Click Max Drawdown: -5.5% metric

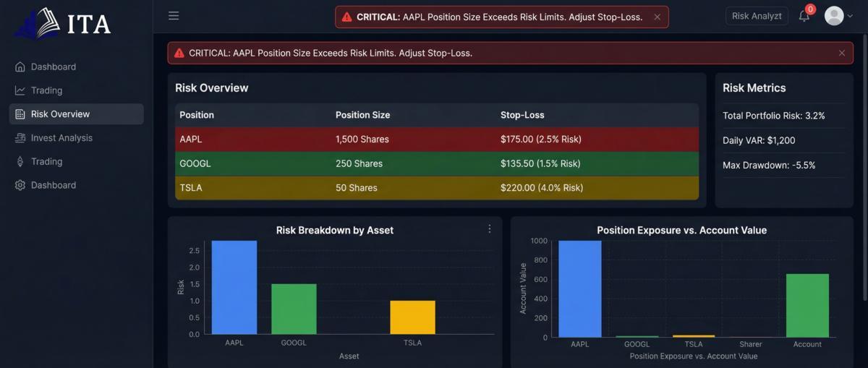point(769,165)
